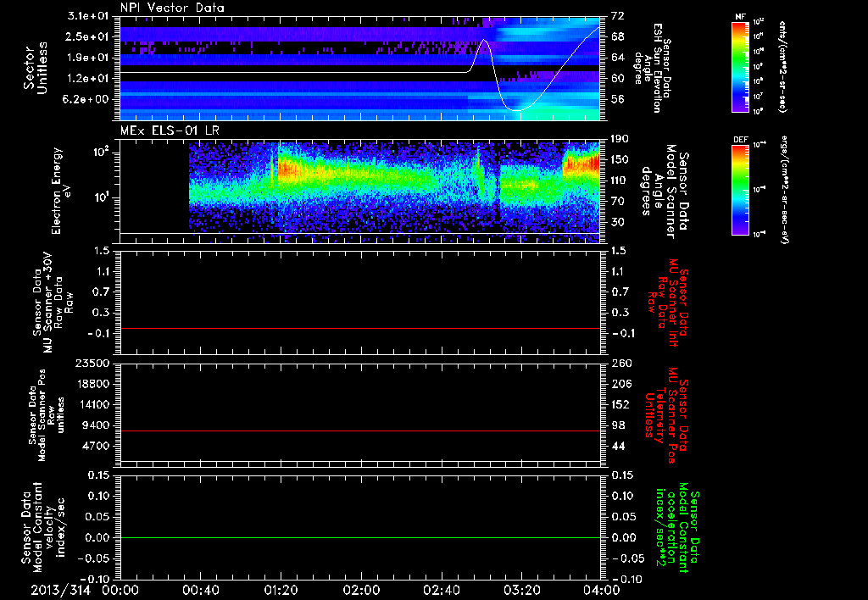
Task: Click the red high-flux region in ELS spectrogram
Action: (x=581, y=164)
